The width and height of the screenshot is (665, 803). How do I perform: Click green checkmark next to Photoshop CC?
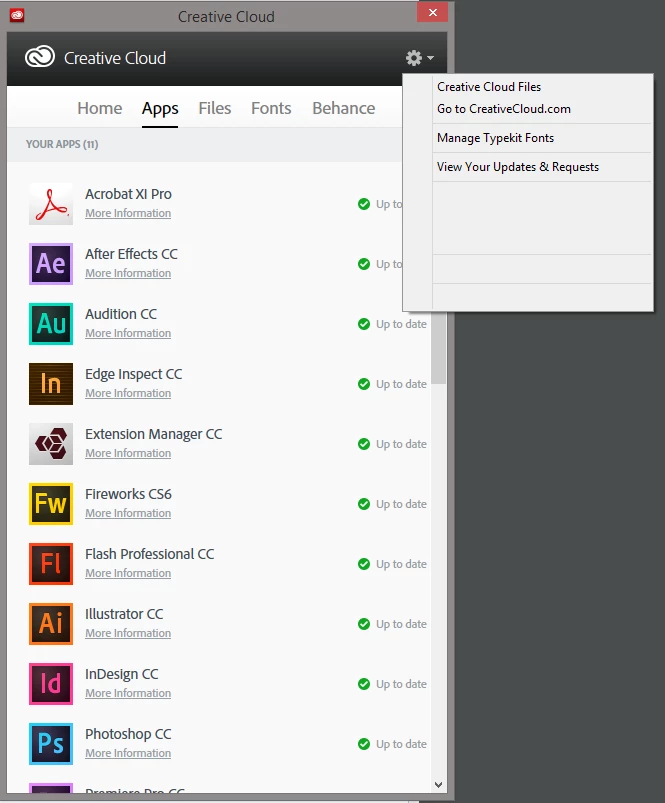(364, 744)
